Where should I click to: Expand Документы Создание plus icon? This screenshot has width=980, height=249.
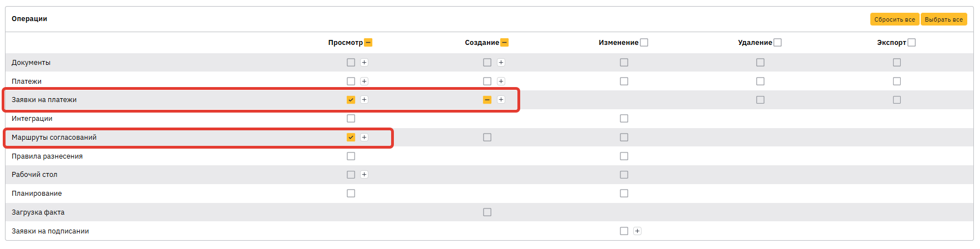coord(501,63)
